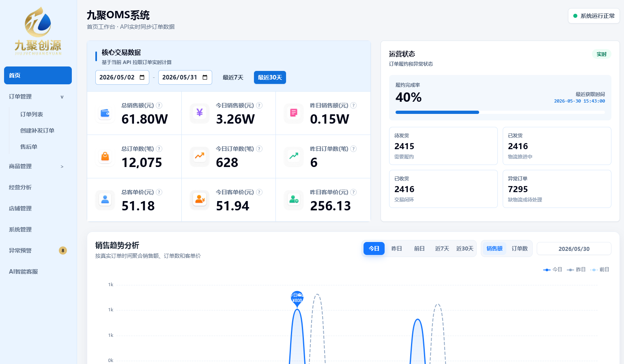The width and height of the screenshot is (624, 364).
Task: Click the 系统运行正常 status button
Action: pos(594,16)
